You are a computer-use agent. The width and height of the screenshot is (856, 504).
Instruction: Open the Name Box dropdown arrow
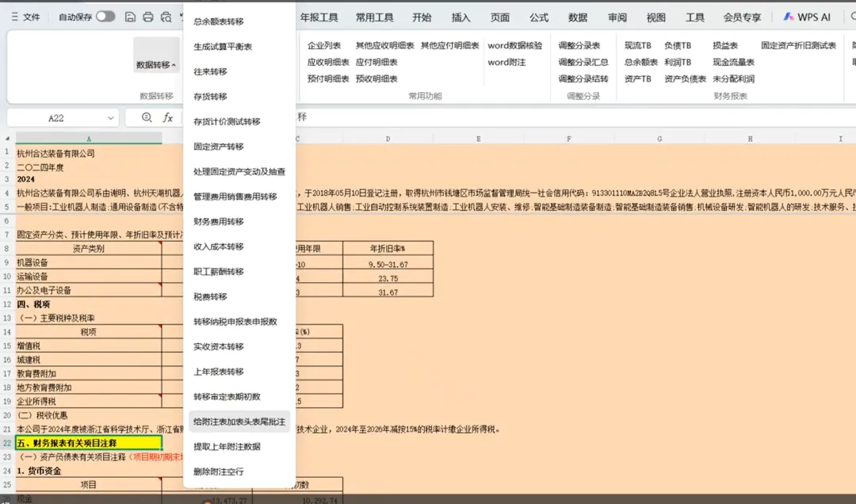click(x=111, y=118)
